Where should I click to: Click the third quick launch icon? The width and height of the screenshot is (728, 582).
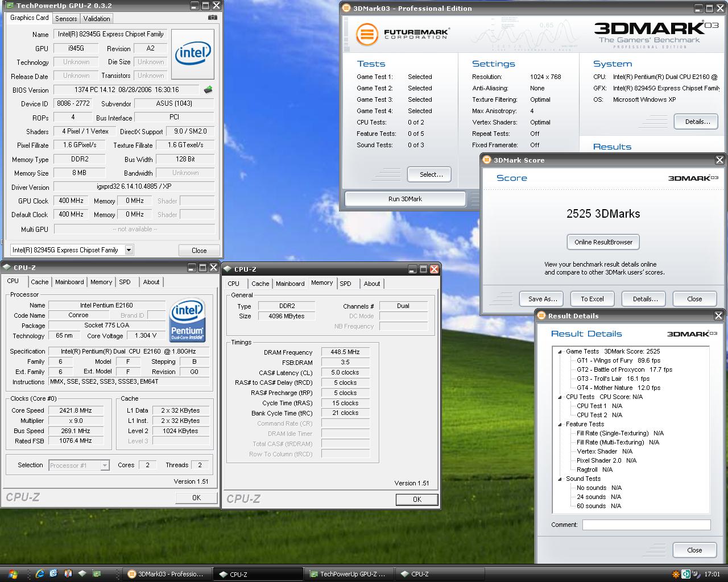point(68,574)
